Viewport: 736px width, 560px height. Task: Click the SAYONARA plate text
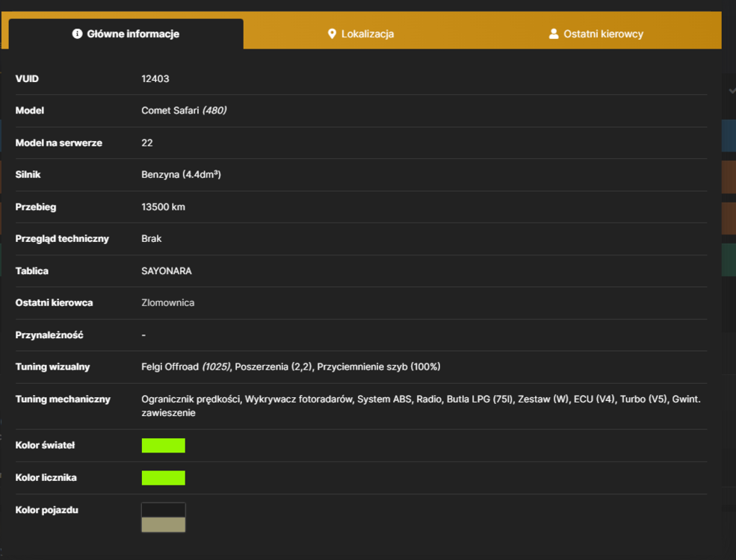coord(166,270)
